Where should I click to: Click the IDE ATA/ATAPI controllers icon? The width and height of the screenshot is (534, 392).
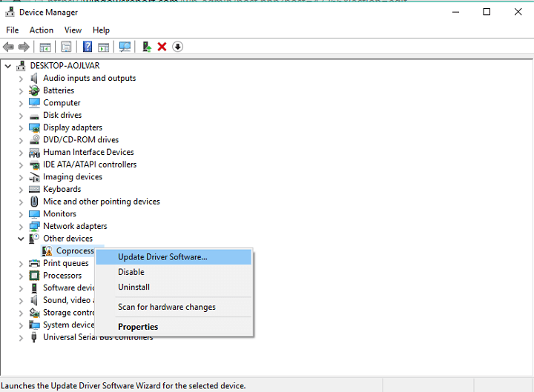(34, 165)
